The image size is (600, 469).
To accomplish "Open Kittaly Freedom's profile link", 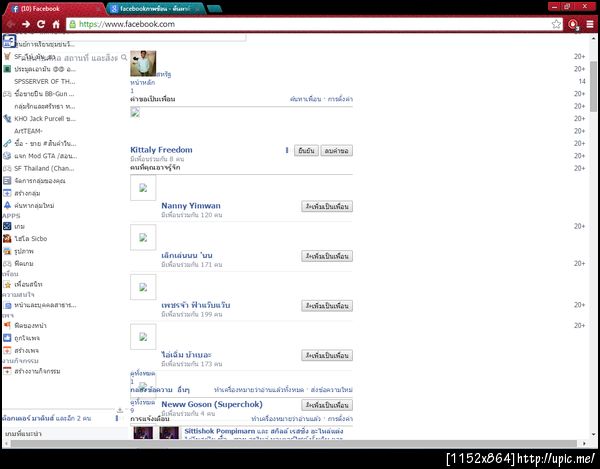I will click(161, 150).
